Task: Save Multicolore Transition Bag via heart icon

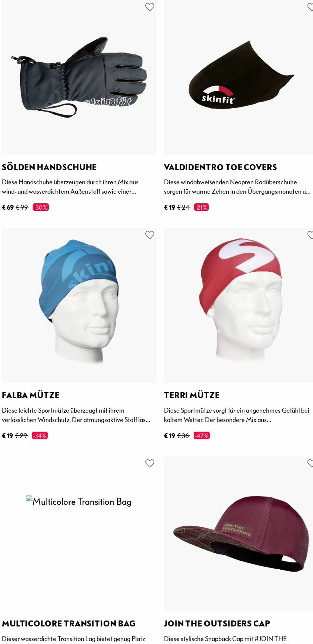Action: point(150,463)
